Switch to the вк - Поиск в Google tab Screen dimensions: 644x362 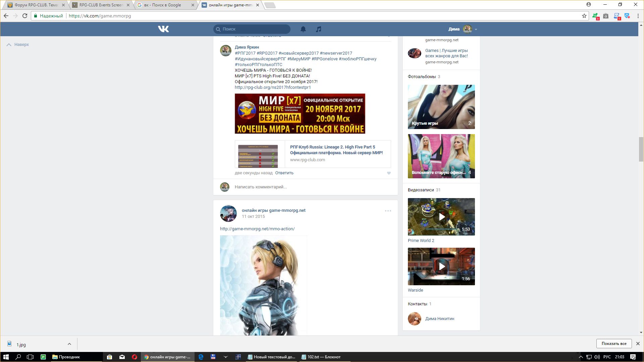[163, 5]
